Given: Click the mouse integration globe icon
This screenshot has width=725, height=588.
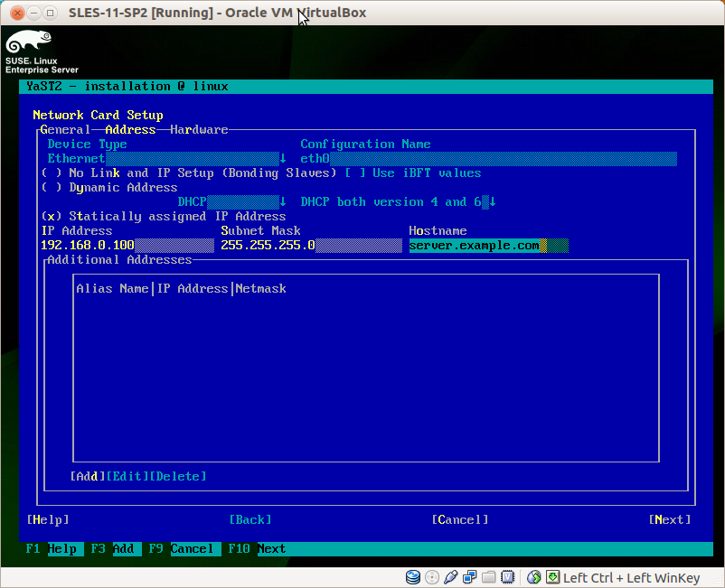Looking at the screenshot, I should (534, 577).
